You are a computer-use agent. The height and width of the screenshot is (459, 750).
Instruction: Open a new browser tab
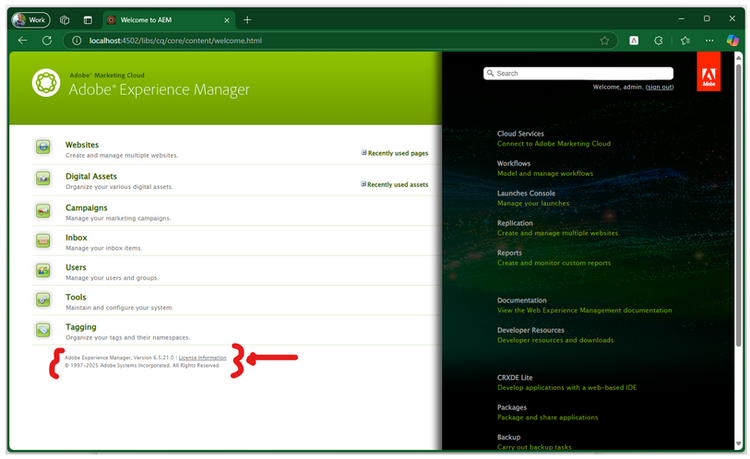[247, 20]
